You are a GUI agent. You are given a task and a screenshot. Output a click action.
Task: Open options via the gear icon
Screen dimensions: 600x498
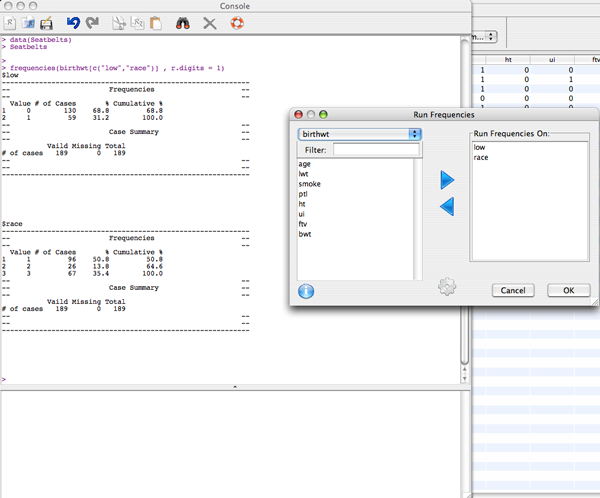[447, 287]
